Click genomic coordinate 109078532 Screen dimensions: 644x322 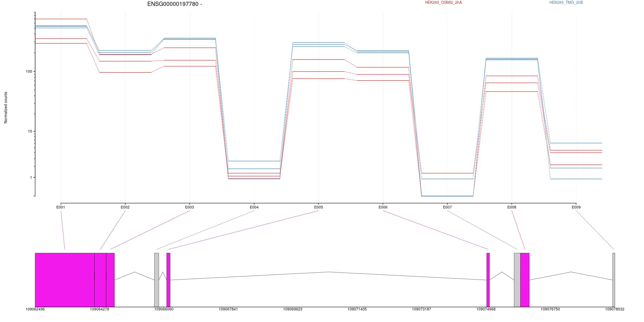(615, 309)
